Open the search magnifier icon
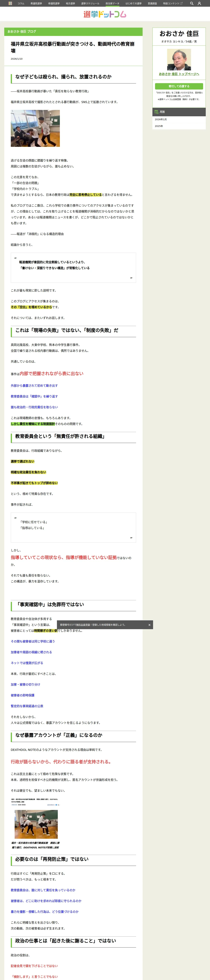Screen dimensions: 210x980 tap(192, 3)
